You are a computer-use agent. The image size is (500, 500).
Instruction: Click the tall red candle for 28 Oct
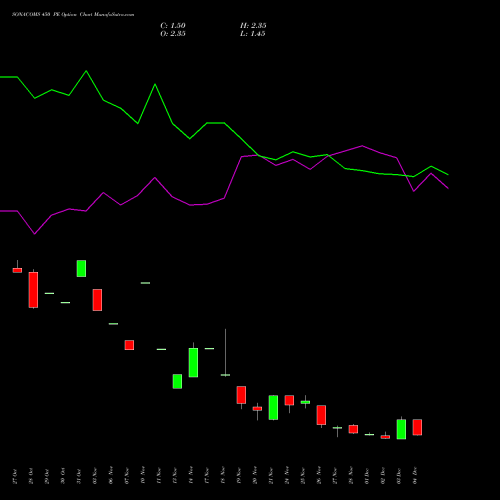(33, 290)
